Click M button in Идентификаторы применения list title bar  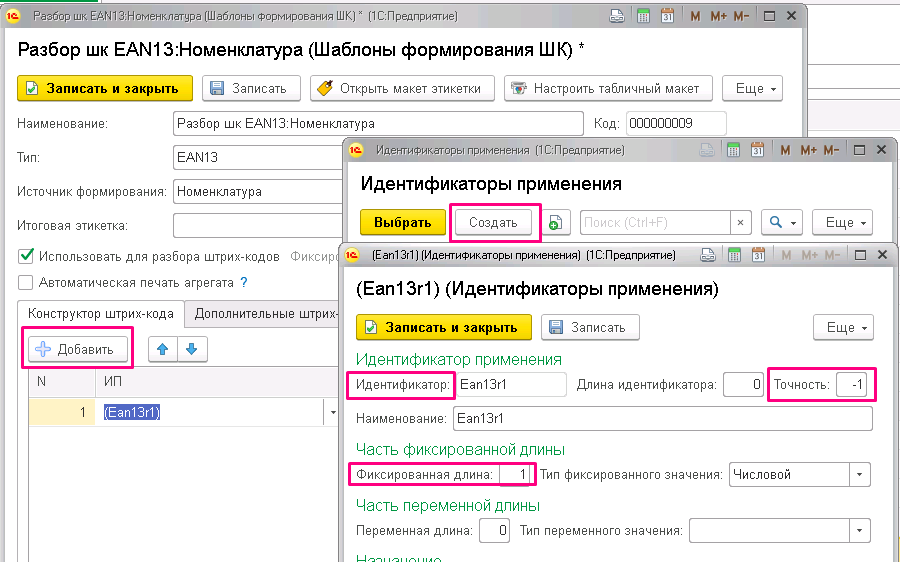(785, 150)
